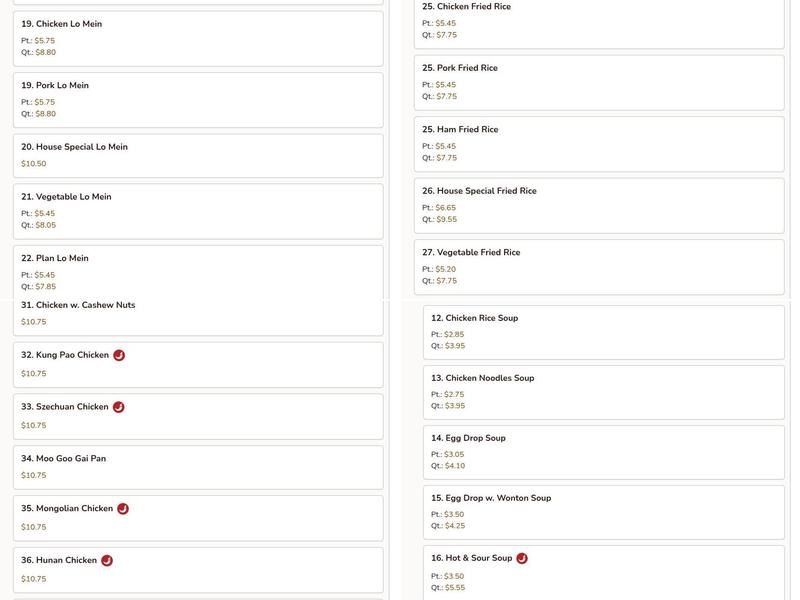The image size is (800, 600).
Task: Select Moo Goo Gai Pan card
Action: [198, 467]
